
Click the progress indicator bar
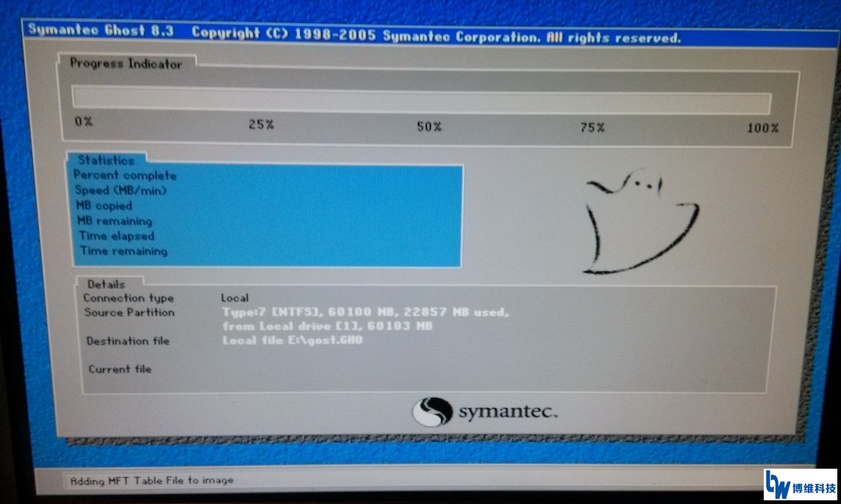pos(422,100)
